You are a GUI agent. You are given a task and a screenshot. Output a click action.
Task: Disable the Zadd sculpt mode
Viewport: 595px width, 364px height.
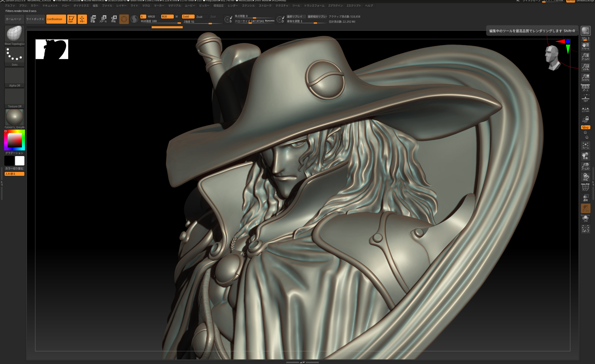tap(188, 16)
